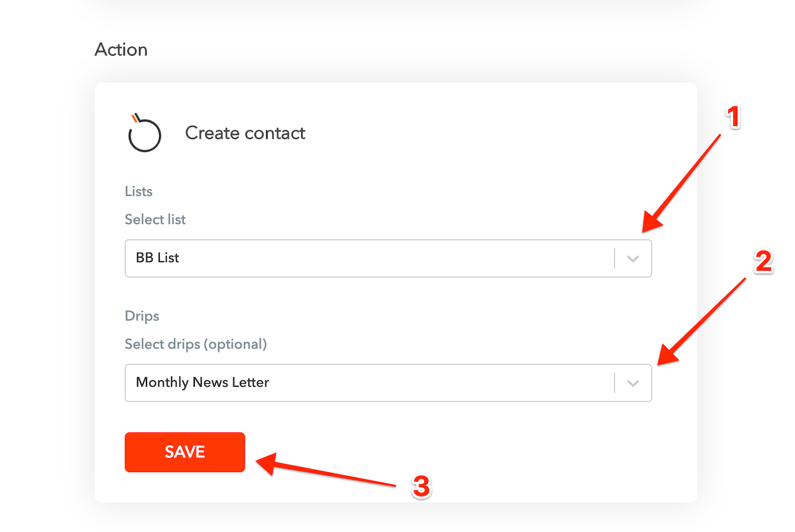Screen dimensions: 795x532
Task: Click the red annotation number 1
Action: [x=733, y=117]
